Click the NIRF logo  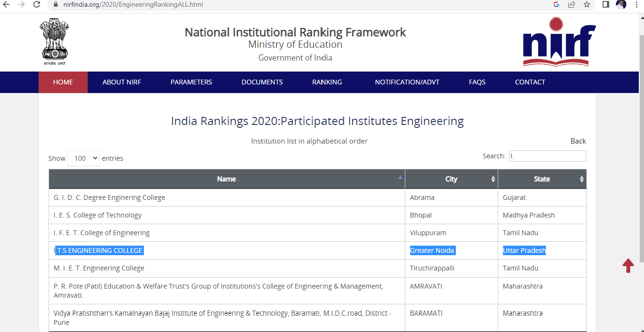[x=559, y=41]
